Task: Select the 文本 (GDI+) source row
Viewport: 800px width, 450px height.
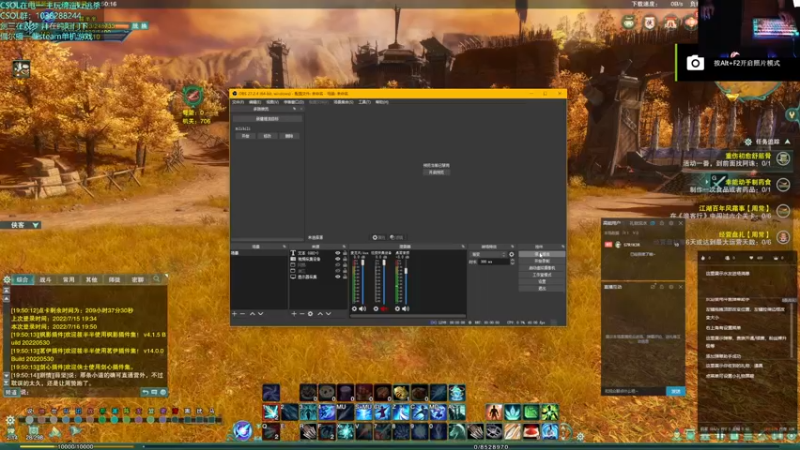Action: click(x=318, y=253)
